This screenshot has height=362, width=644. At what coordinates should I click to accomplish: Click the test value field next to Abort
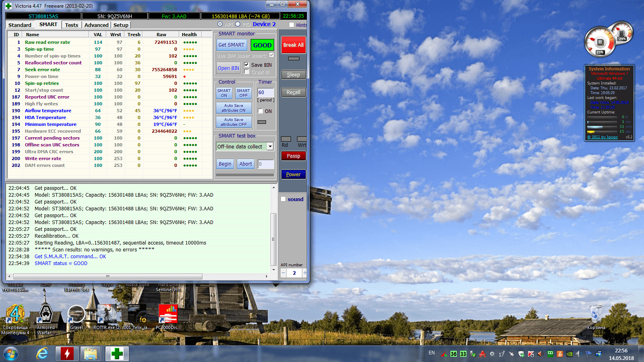pyautogui.click(x=266, y=164)
